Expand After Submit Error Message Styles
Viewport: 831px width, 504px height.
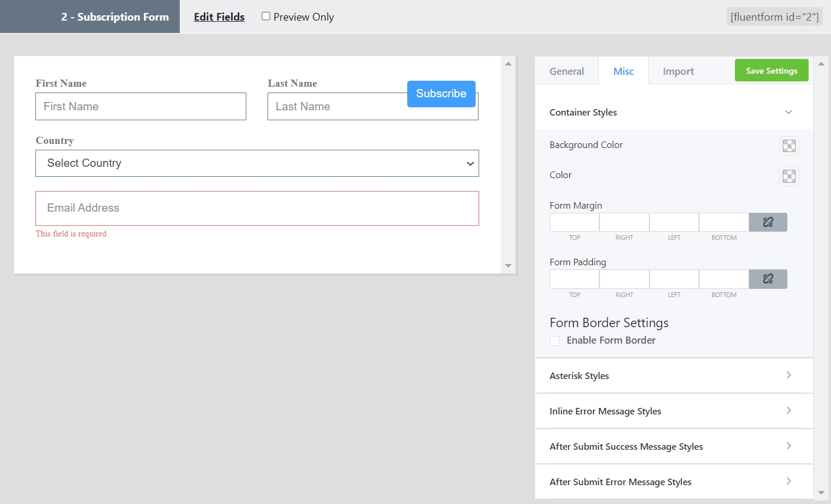pyautogui.click(x=674, y=482)
